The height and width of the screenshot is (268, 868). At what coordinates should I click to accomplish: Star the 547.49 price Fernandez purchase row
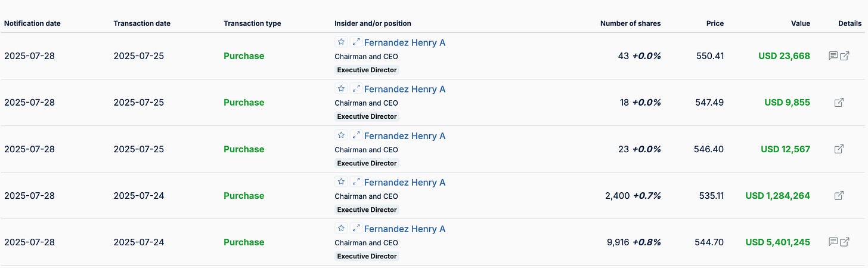pos(341,89)
